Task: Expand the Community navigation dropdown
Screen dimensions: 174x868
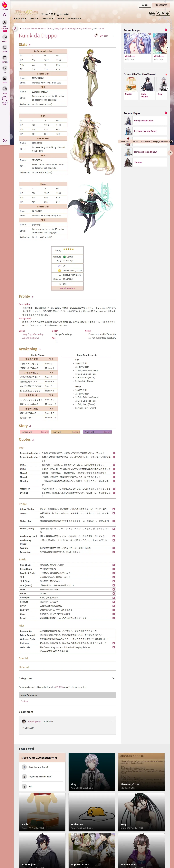Action: coord(74,19)
